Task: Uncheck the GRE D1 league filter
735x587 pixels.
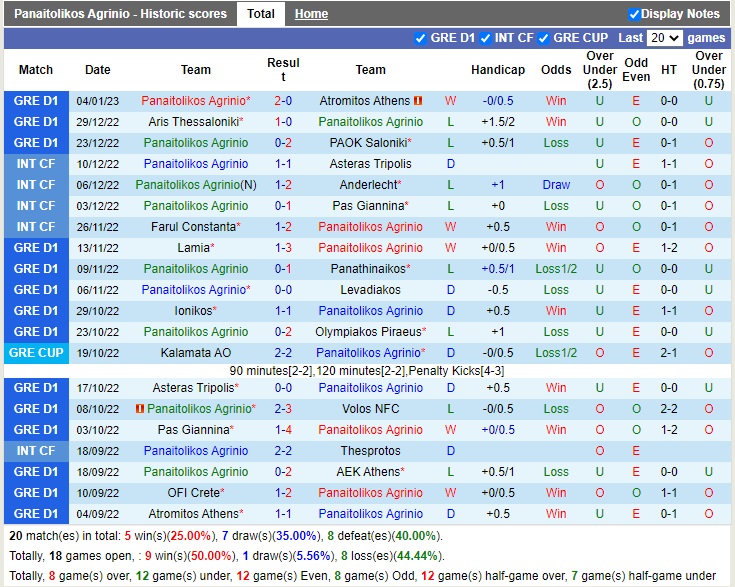Action: pos(420,38)
